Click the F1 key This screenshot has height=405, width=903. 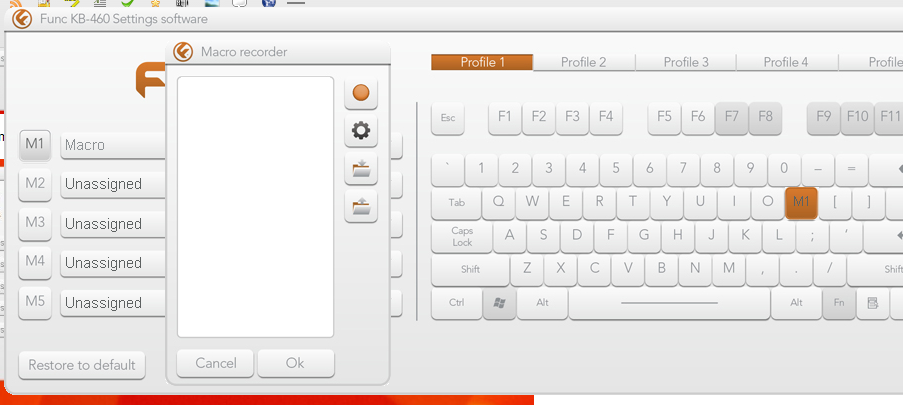click(505, 118)
